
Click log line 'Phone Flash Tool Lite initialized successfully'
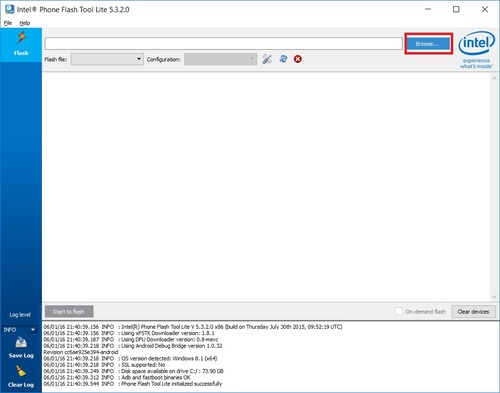[x=133, y=384]
